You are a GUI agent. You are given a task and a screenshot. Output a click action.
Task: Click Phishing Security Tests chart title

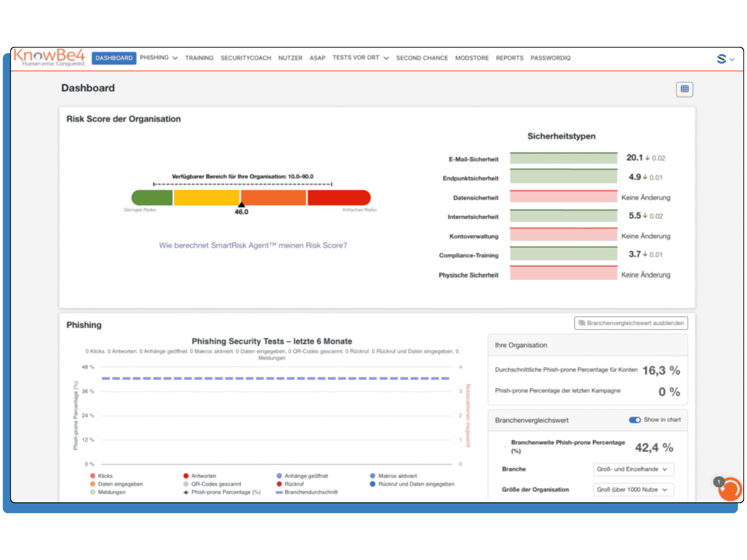[272, 341]
